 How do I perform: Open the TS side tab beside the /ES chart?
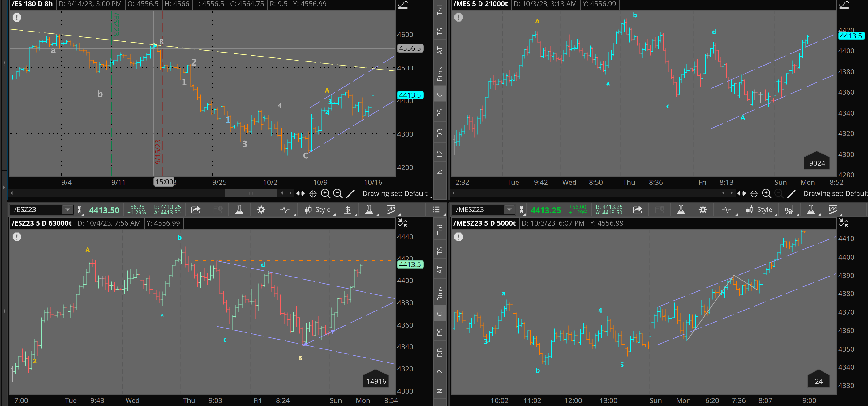click(x=440, y=31)
